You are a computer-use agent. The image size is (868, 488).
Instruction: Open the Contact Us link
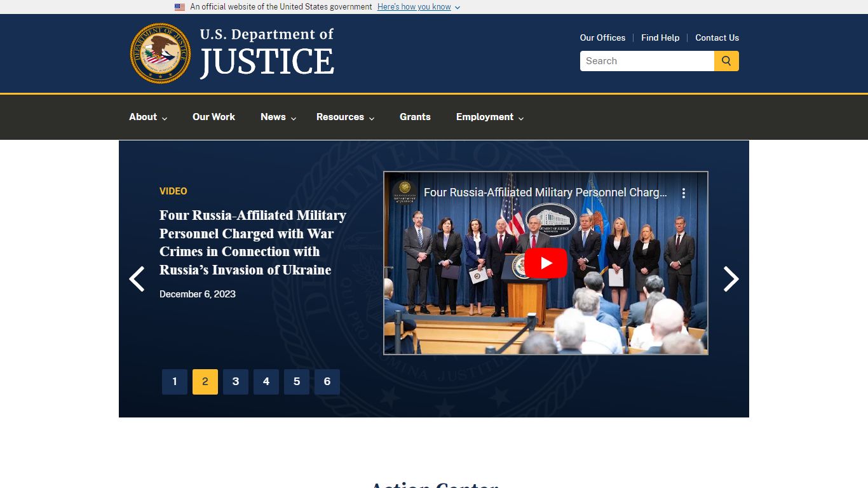(x=717, y=37)
